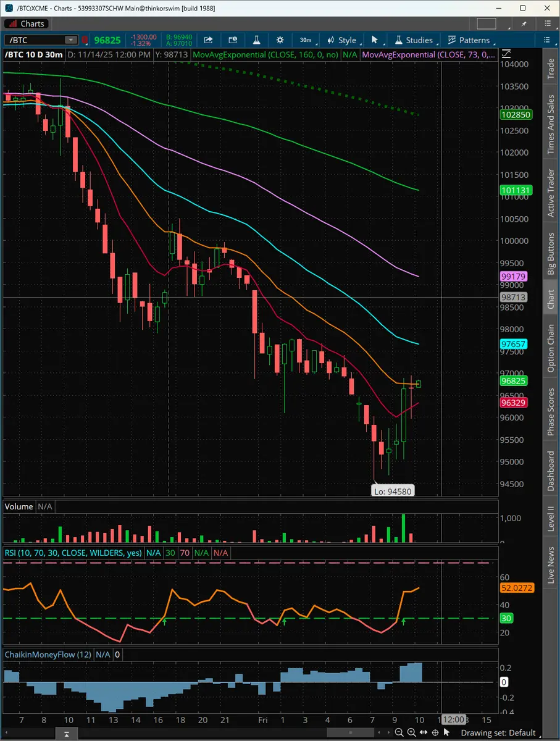Click the Volume study label
Viewport: 560px width, 741px height.
(x=19, y=506)
